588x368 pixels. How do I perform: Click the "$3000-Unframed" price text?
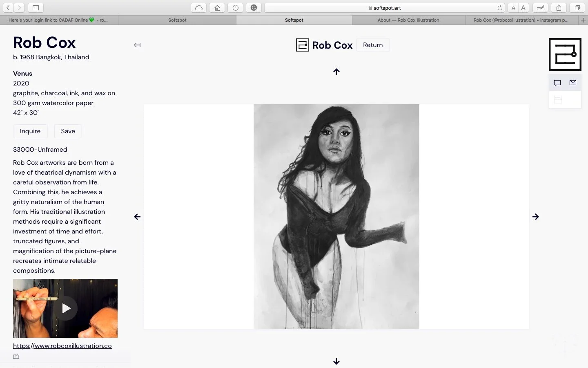tap(40, 150)
